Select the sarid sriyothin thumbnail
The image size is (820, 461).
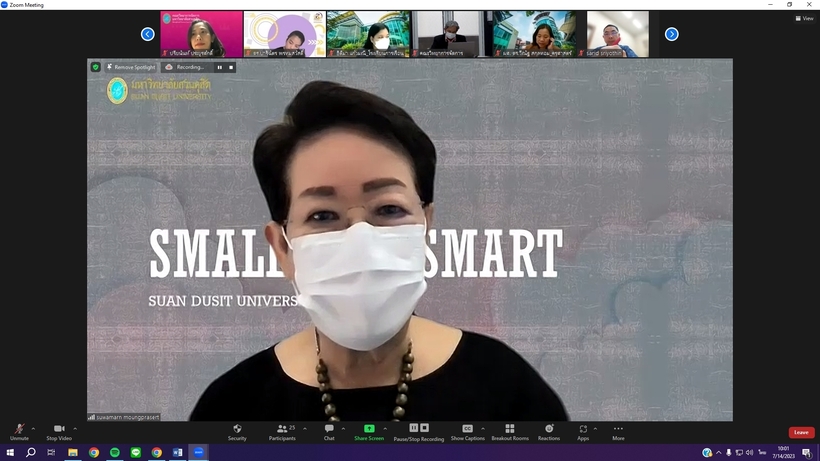(618, 34)
